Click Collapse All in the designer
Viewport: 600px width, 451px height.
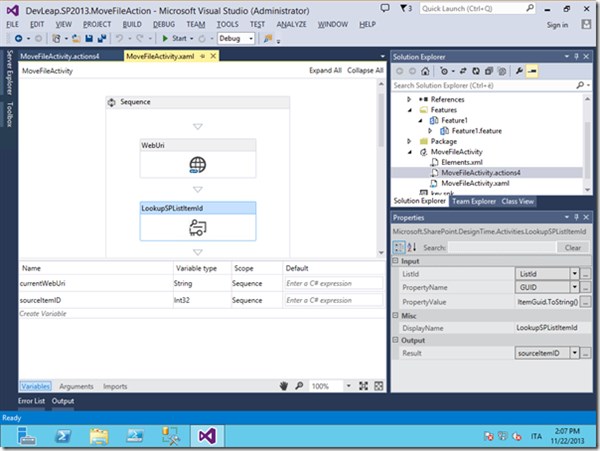(365, 70)
